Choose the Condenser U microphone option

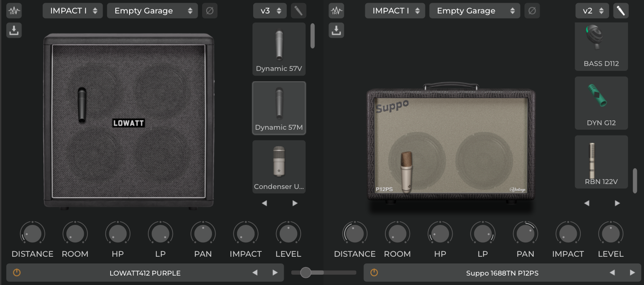(x=279, y=167)
